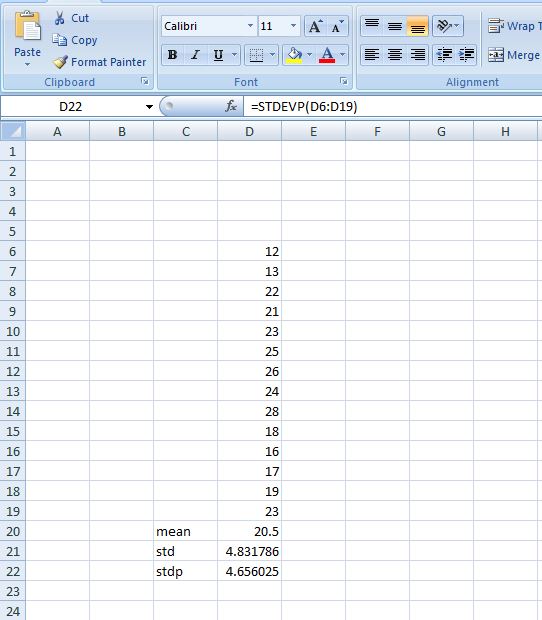Image resolution: width=542 pixels, height=620 pixels.
Task: Toggle italic formatting
Action: pos(195,55)
